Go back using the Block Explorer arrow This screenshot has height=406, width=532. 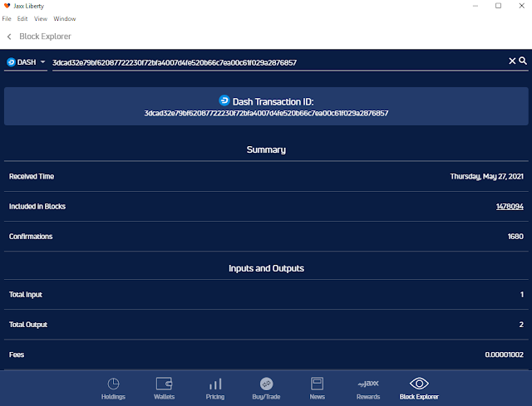coord(9,37)
